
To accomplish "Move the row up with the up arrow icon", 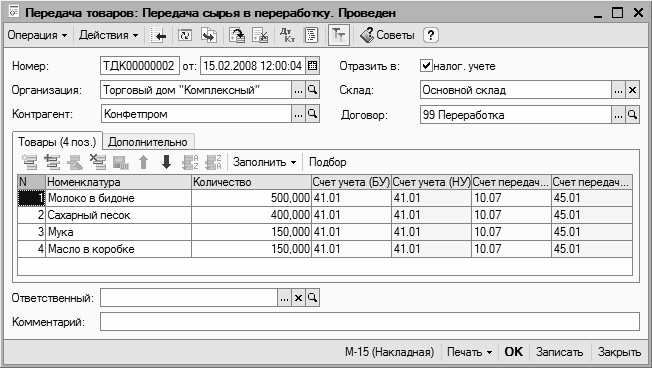I will (143, 162).
